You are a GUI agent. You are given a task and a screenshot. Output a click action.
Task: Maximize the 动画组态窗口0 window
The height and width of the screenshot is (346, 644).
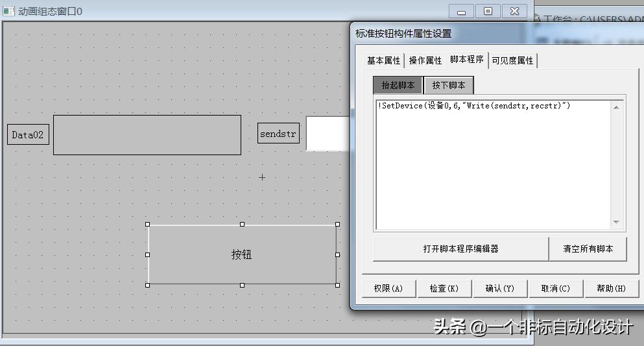[488, 11]
